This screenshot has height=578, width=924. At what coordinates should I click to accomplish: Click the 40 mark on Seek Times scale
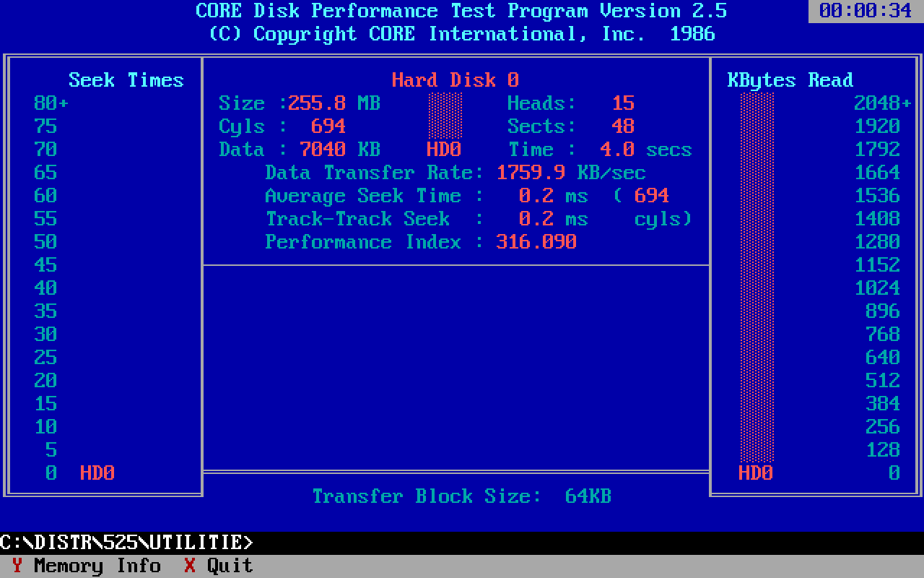45,288
